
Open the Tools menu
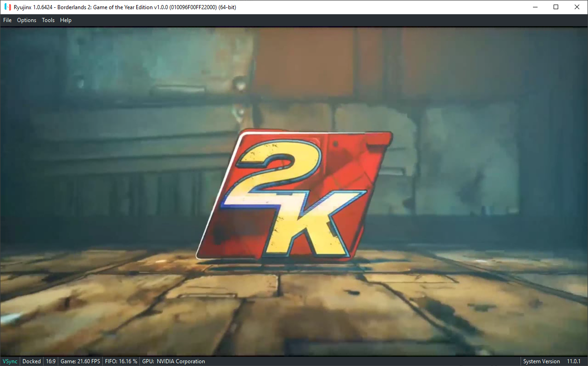pos(48,20)
